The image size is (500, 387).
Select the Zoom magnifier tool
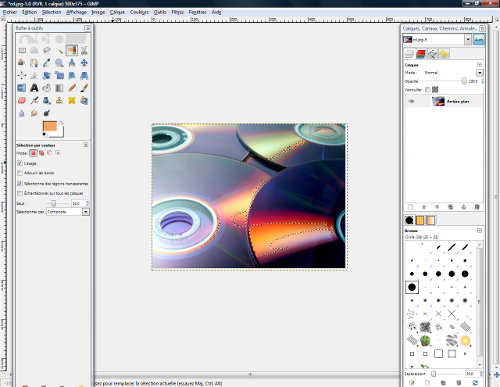[x=59, y=63]
